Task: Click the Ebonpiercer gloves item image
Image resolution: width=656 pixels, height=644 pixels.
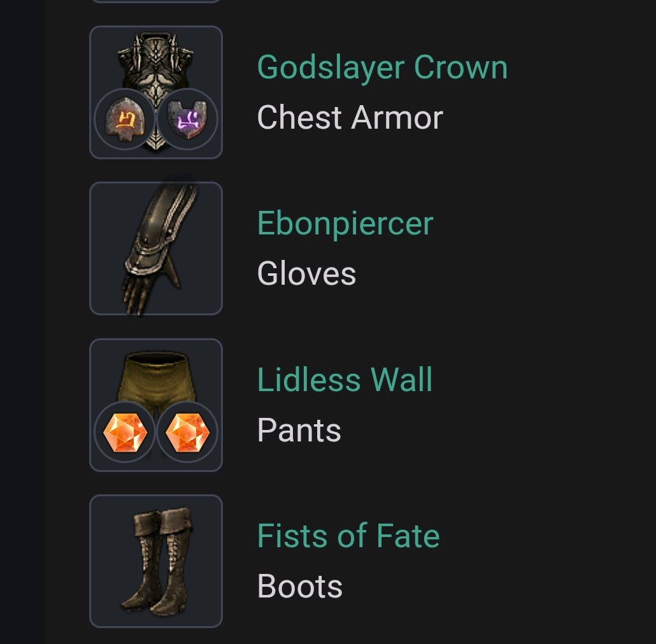Action: tap(156, 248)
